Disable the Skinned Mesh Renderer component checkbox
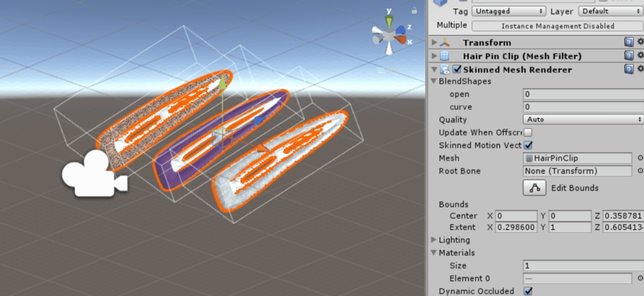Screen dimensions: 644x296 [x=457, y=69]
